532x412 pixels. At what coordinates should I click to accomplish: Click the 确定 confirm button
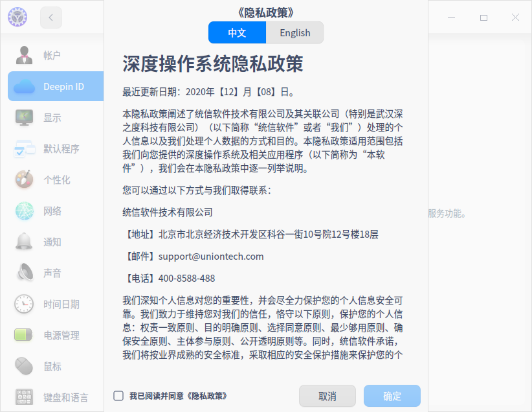(392, 396)
